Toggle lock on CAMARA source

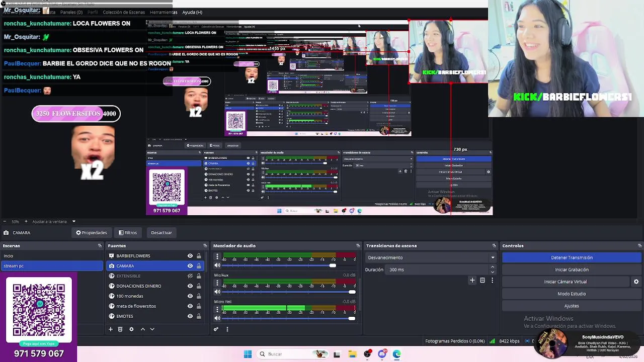click(199, 266)
